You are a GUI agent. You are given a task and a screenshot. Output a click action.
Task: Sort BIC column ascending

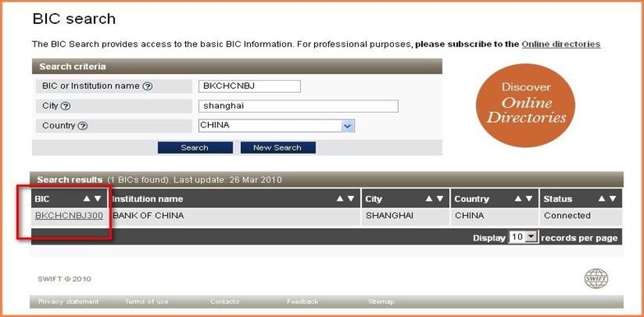click(86, 199)
